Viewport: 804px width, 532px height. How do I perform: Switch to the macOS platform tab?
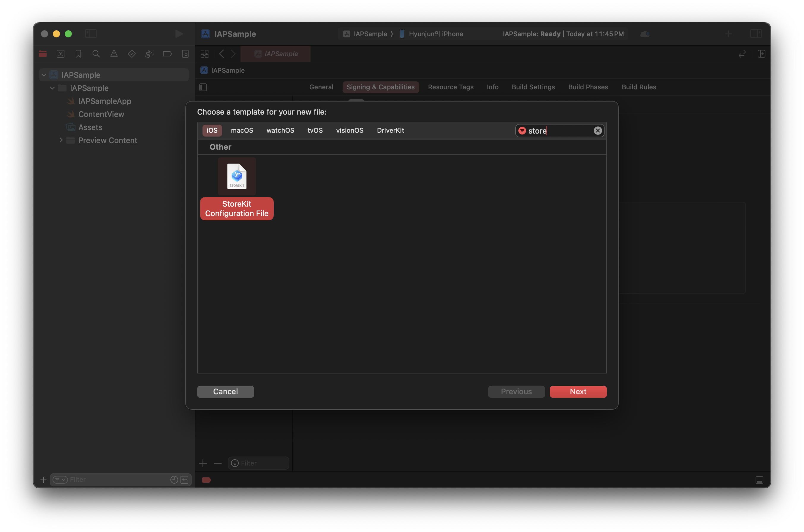click(x=242, y=130)
